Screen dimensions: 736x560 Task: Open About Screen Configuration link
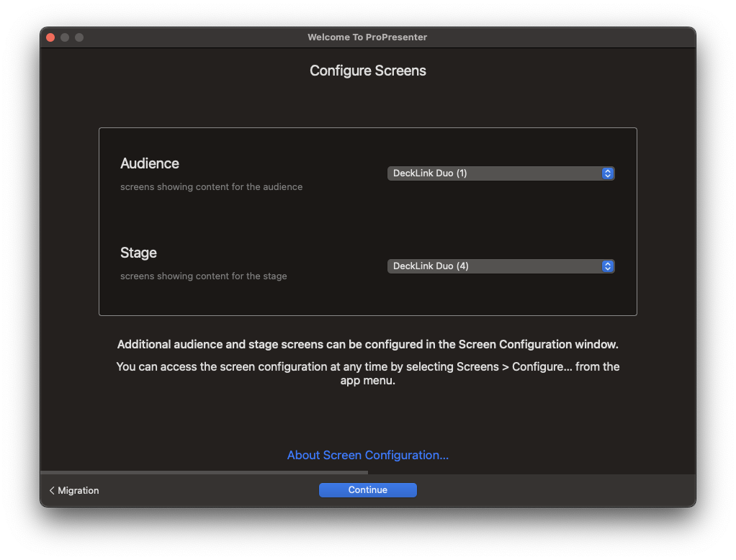367,455
